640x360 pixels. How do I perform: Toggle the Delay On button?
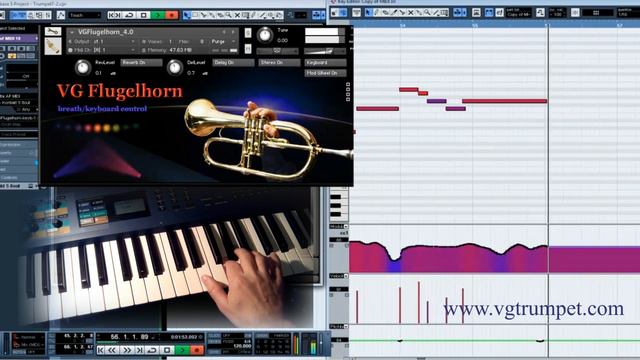tap(233, 62)
